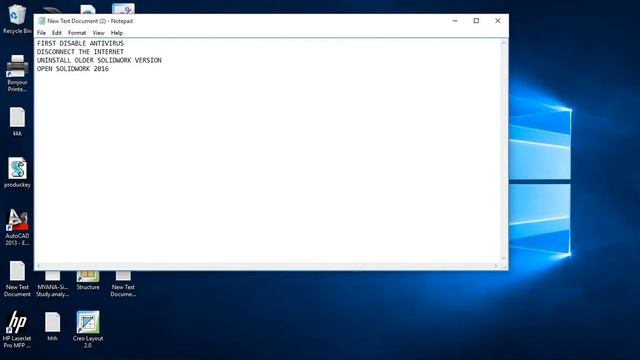The image size is (640, 360).
Task: Select the hhh file icon
Action: click(52, 326)
